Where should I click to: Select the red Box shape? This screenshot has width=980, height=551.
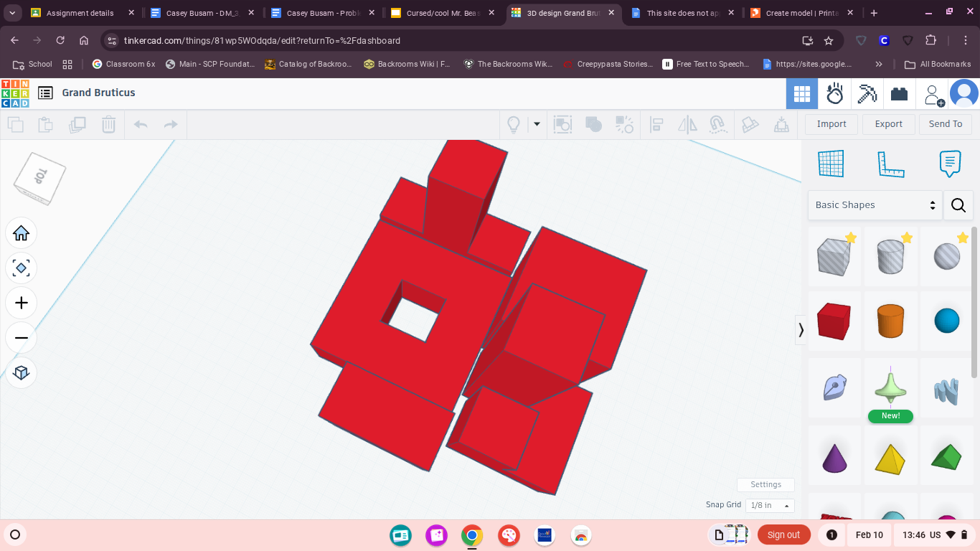pyautogui.click(x=834, y=321)
